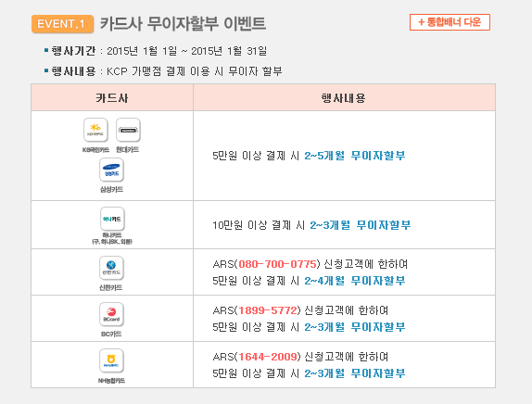532x404 pixels.
Task: Click 2~3개월 무이자할부 in BC카드 row
Action: click(x=355, y=327)
